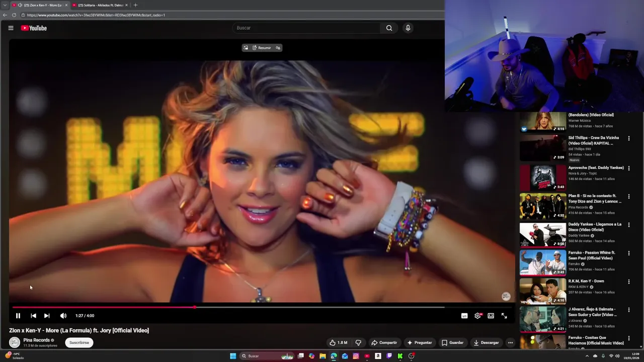Open Amazon from the taskbar
This screenshot has height=362, width=644.
378,356
